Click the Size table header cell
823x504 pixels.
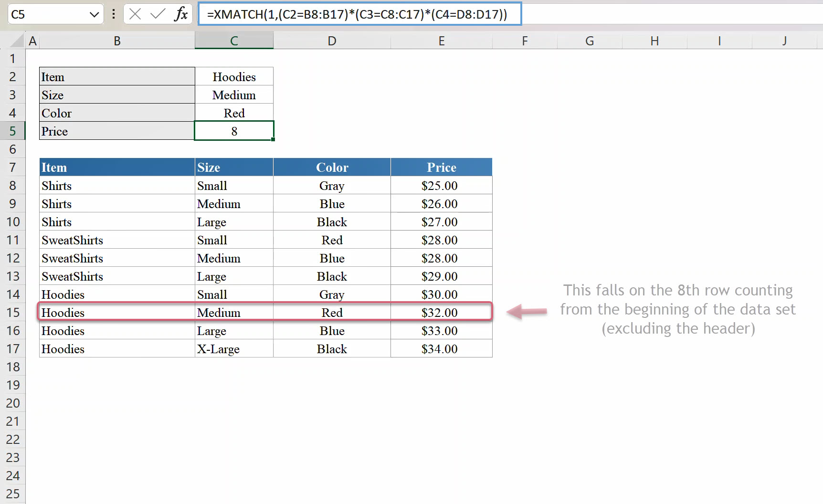[x=234, y=168]
